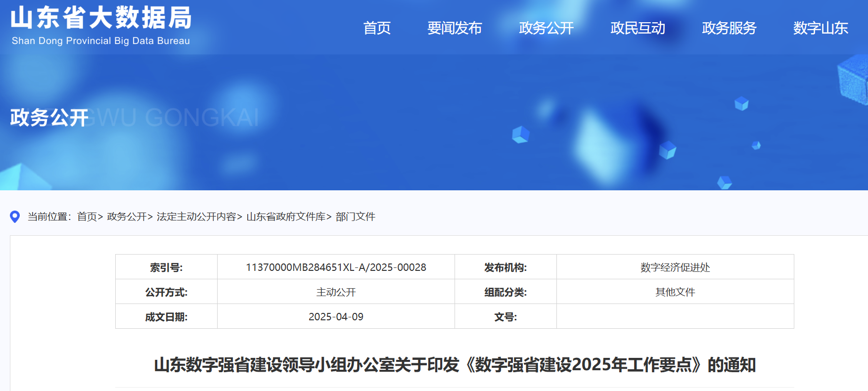The image size is (868, 391).
Task: Open the 首页 navigation menu item
Action: pos(377,28)
